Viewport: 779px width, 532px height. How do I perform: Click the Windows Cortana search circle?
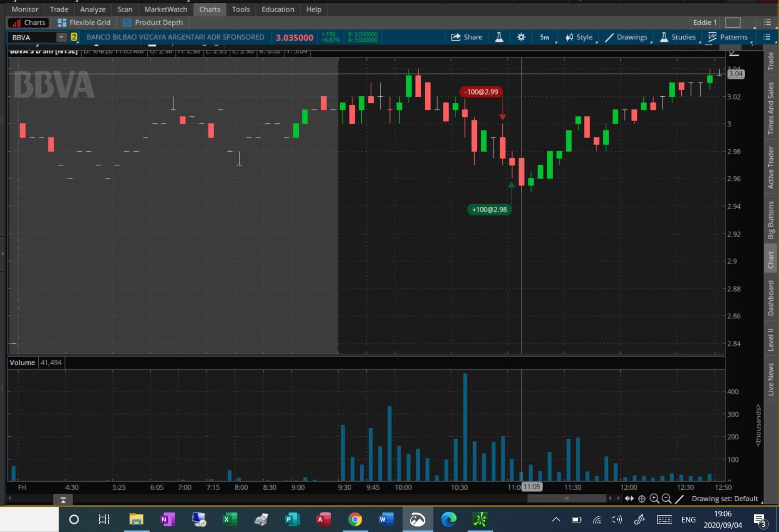point(74,519)
